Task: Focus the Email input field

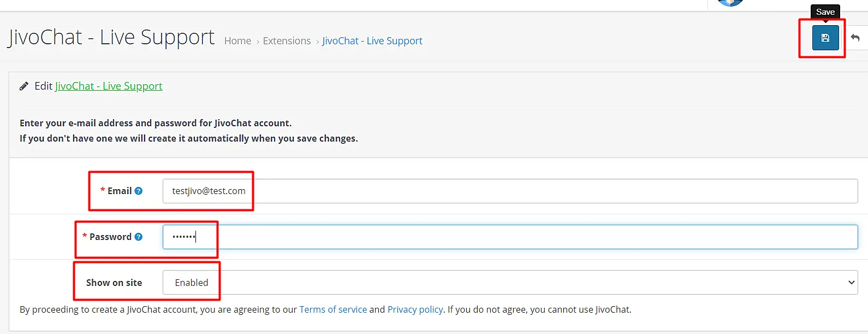Action: click(x=510, y=191)
